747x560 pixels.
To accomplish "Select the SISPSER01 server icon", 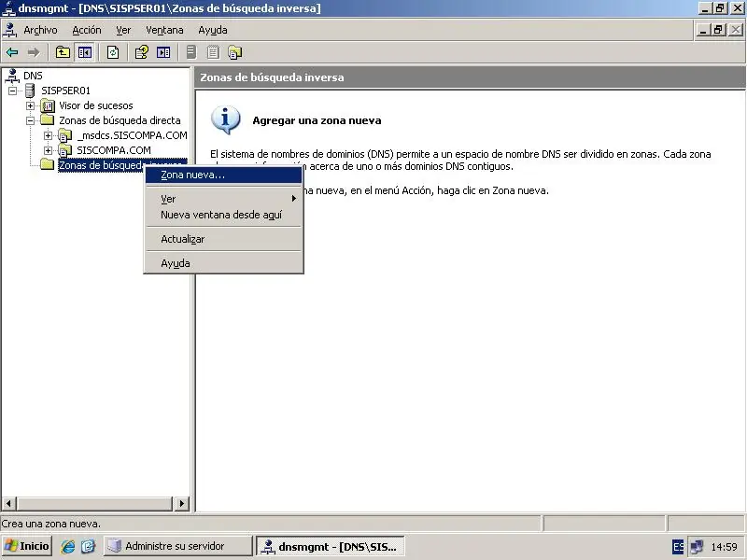I will point(30,91).
